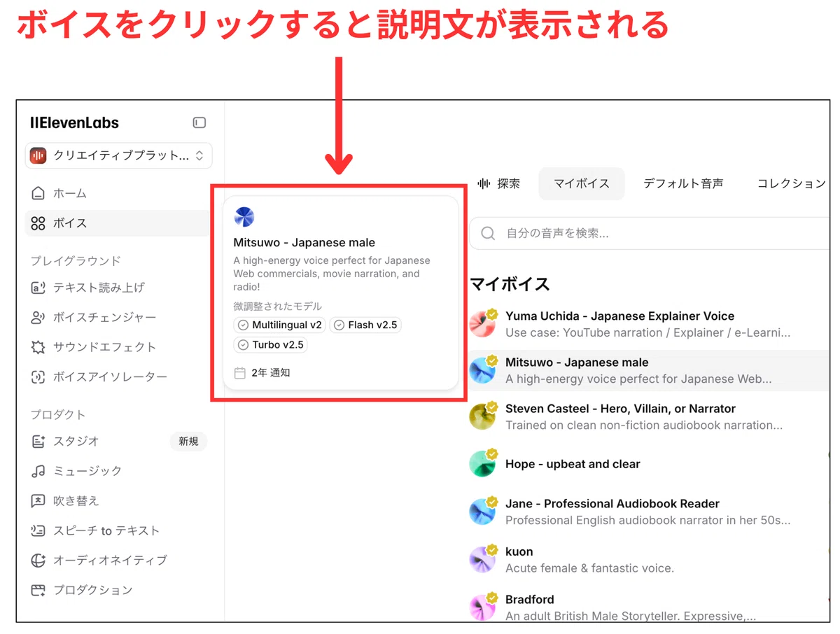Screen dimensions: 840x634
Task: Select Steven Casteel - Hero, Villain, or Narrator
Action: 649,416
